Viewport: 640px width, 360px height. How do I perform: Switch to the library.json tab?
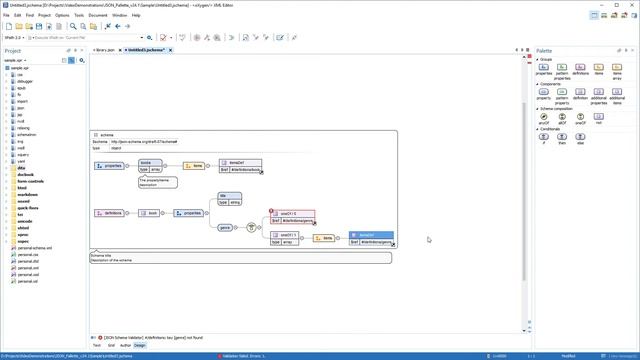coord(105,50)
